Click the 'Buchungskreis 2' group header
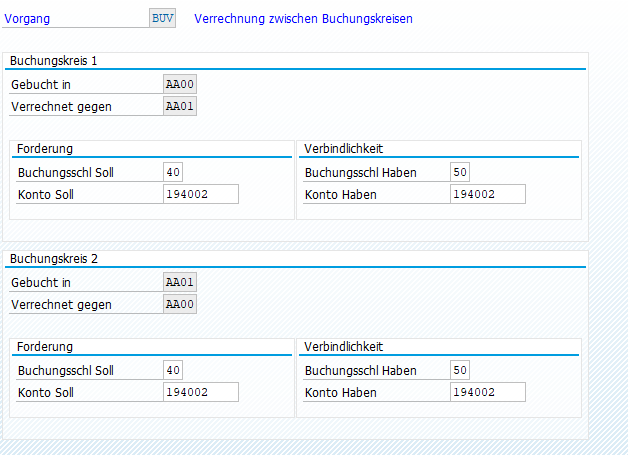Screen dimensions: 628x455 click(x=54, y=259)
